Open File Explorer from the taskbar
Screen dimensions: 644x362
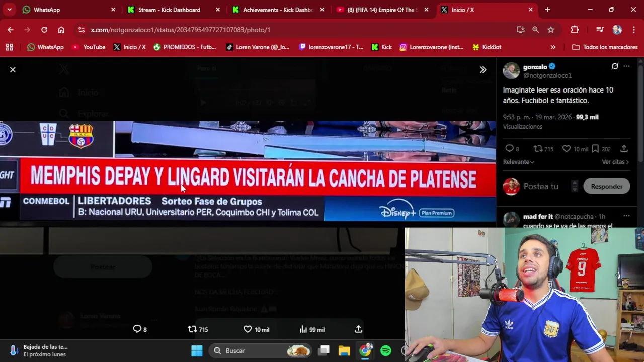coord(344,350)
